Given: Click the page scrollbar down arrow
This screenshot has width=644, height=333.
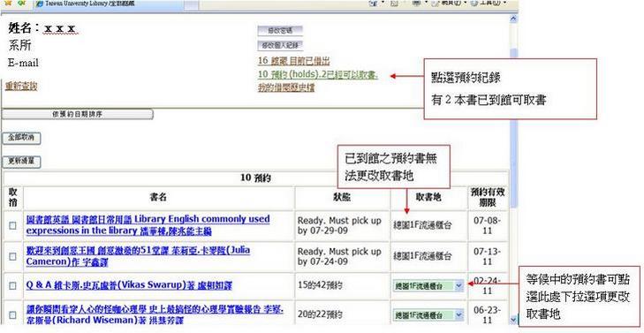Looking at the screenshot, I should (x=513, y=320).
